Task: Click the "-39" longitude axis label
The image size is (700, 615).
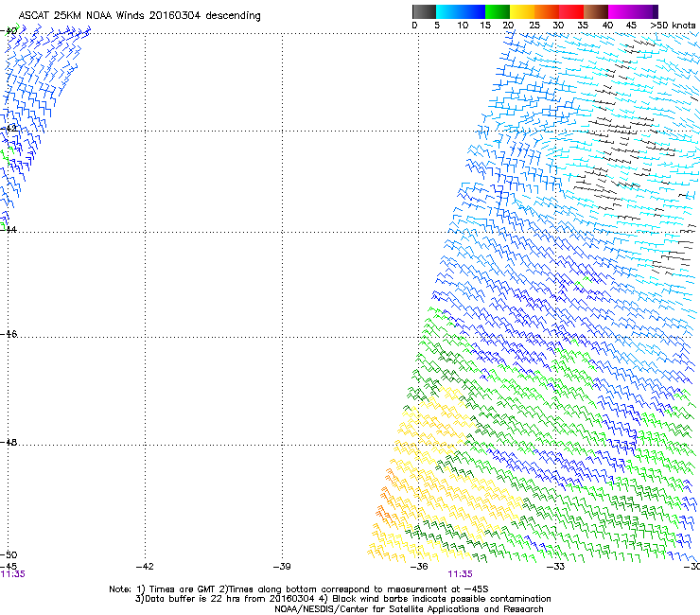Action: [282, 567]
